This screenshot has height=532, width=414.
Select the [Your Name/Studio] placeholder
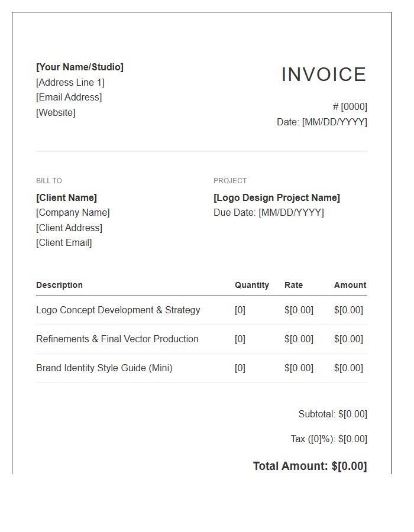tap(80, 67)
